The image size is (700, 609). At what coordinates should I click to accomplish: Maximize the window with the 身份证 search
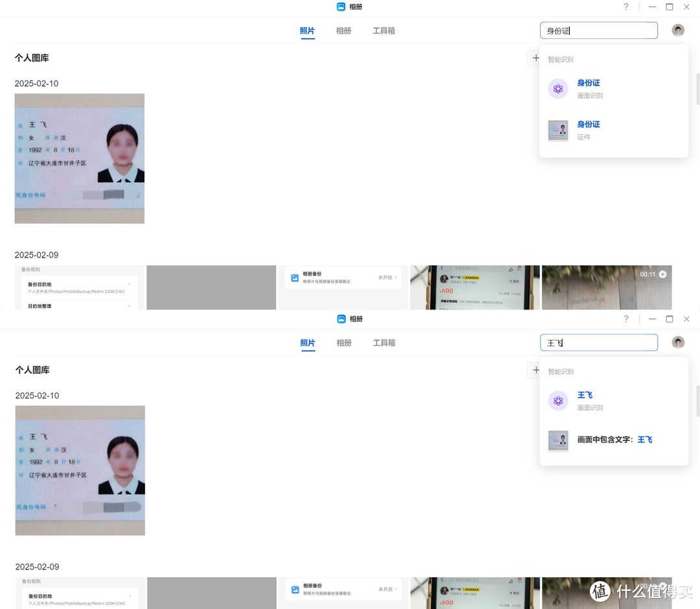point(669,6)
